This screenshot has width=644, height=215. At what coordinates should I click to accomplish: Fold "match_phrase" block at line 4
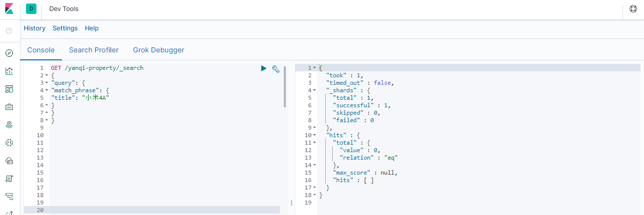coord(46,90)
